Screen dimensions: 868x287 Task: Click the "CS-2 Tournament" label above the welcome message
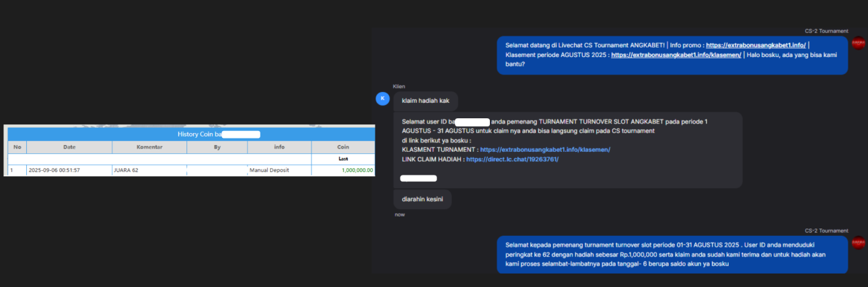click(x=826, y=31)
